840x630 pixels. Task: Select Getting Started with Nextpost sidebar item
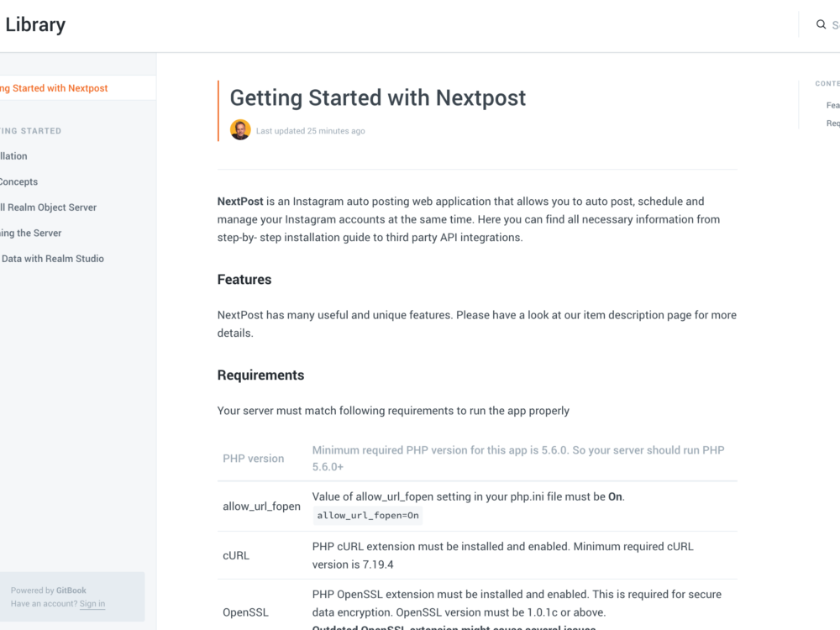[x=55, y=88]
